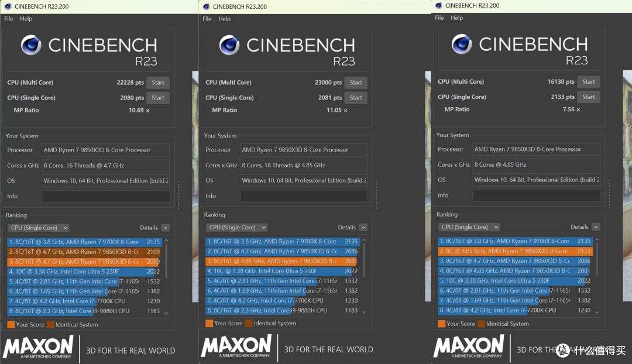Click ranking list scroll-down arrow in 16130 pts window

click(x=597, y=311)
